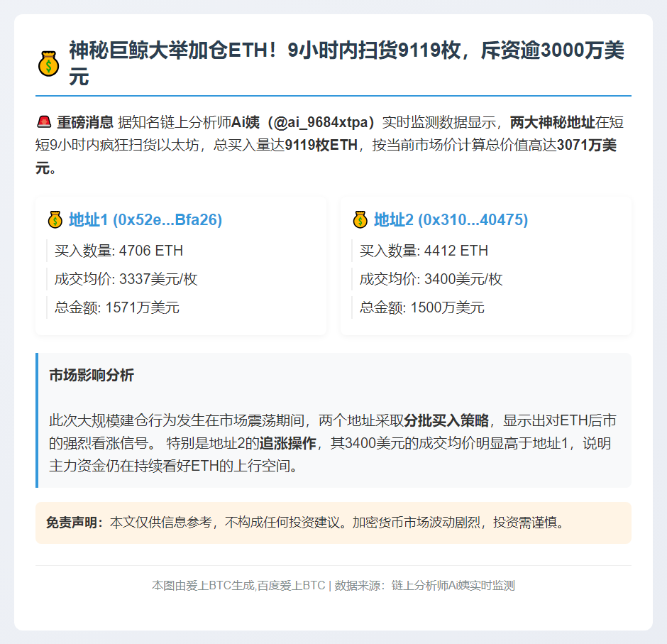Click the money bag icon next to 地址2
Image resolution: width=667 pixels, height=644 pixels.
360,219
